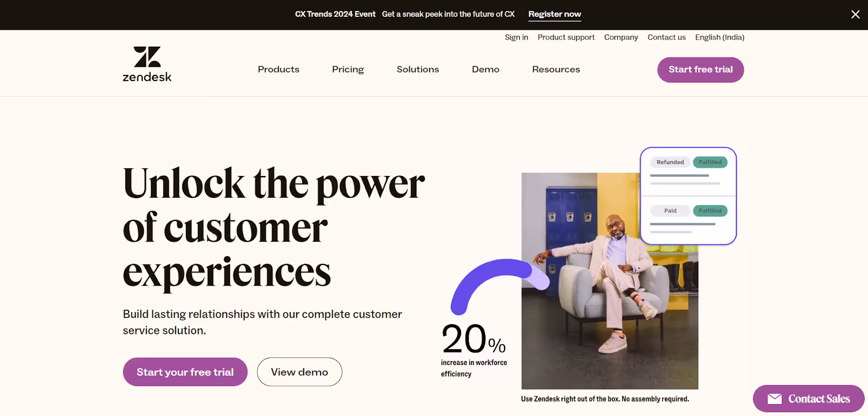Click the Fulfilled tag beside Paid
Image resolution: width=868 pixels, height=416 pixels.
[710, 211]
